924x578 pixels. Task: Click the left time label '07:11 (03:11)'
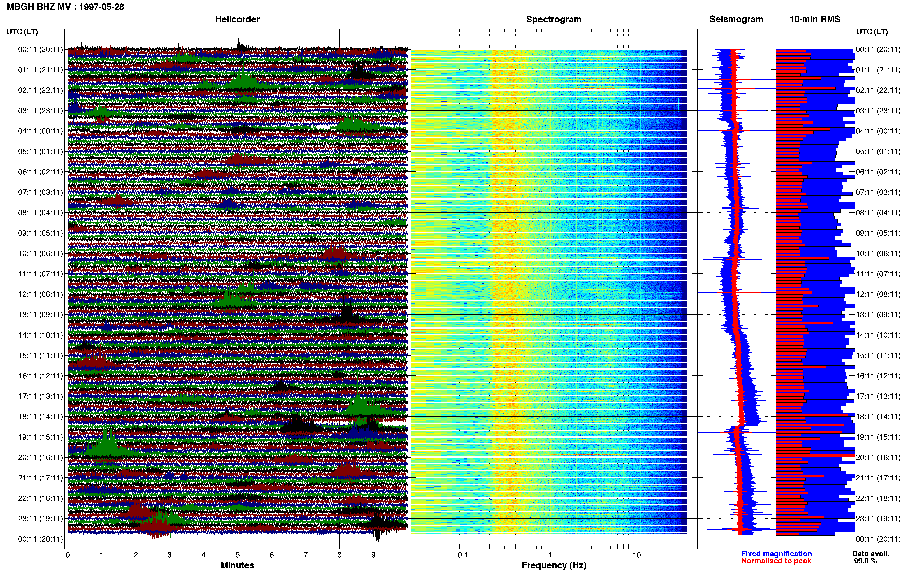click(x=41, y=192)
